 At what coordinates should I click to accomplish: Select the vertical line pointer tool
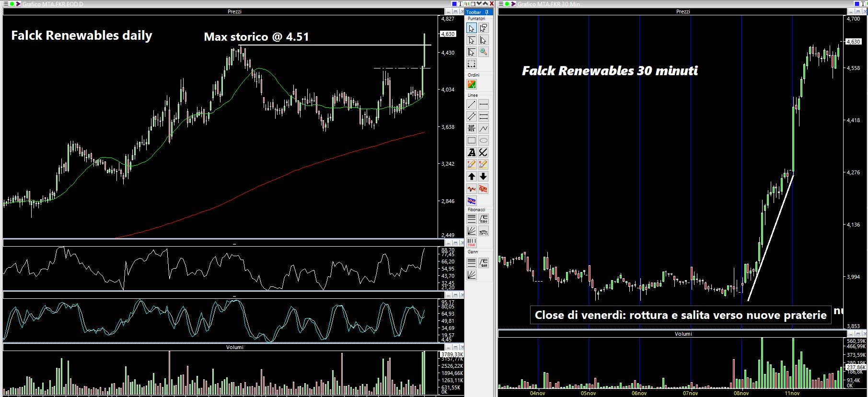click(x=483, y=40)
